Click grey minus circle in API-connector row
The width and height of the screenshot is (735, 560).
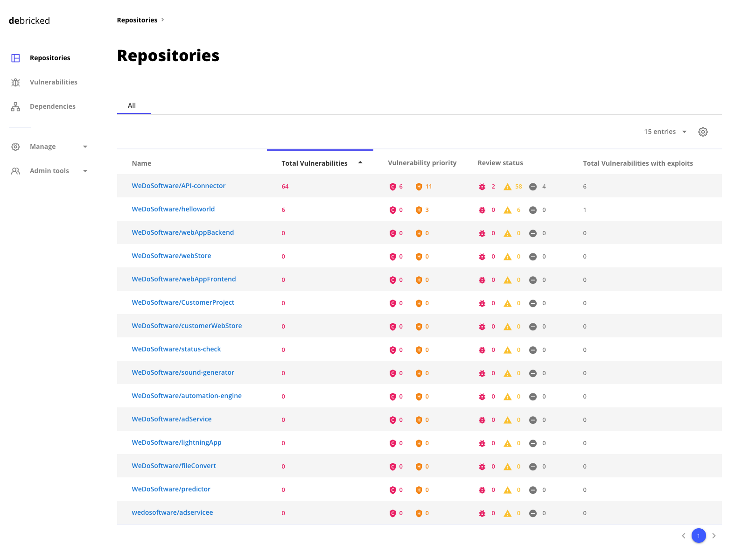tap(532, 187)
